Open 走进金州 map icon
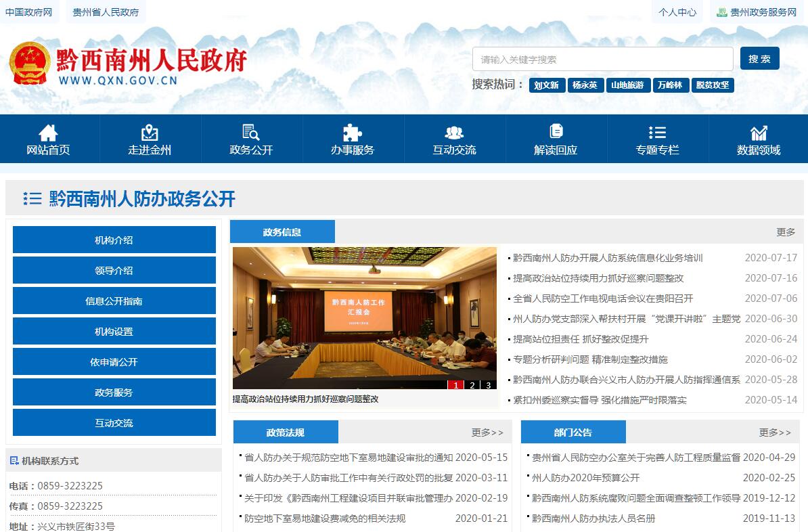The image size is (808, 532). coord(150,133)
